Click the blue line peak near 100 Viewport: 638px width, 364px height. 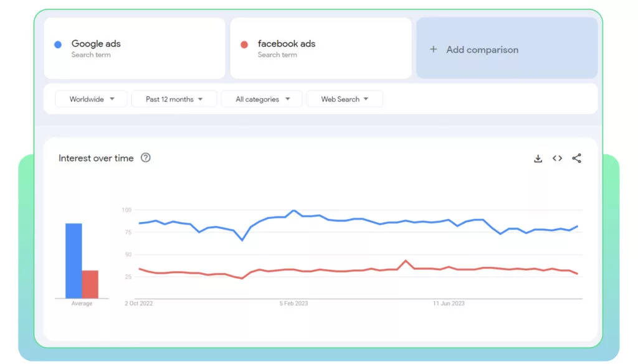[294, 211]
